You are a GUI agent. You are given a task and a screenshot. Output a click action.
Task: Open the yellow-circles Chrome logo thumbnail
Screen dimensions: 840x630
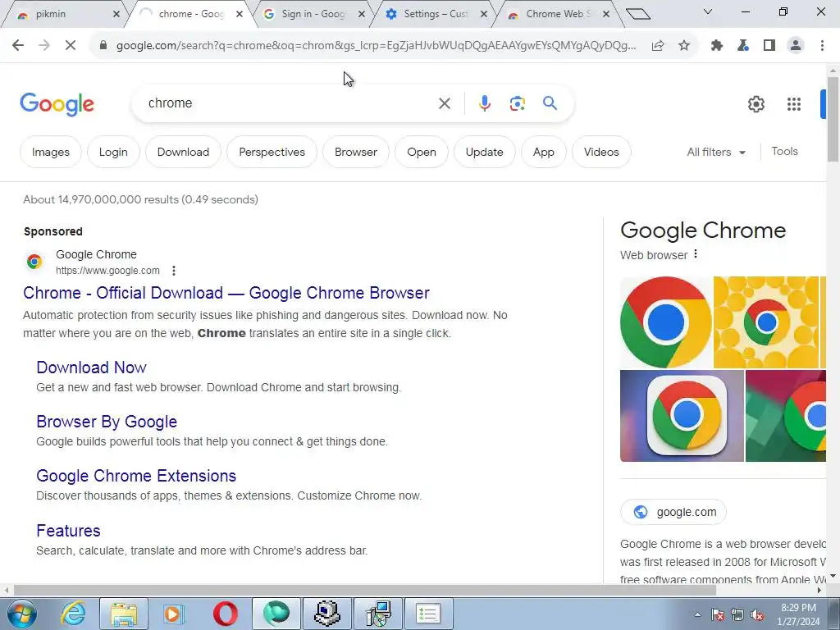coord(766,322)
